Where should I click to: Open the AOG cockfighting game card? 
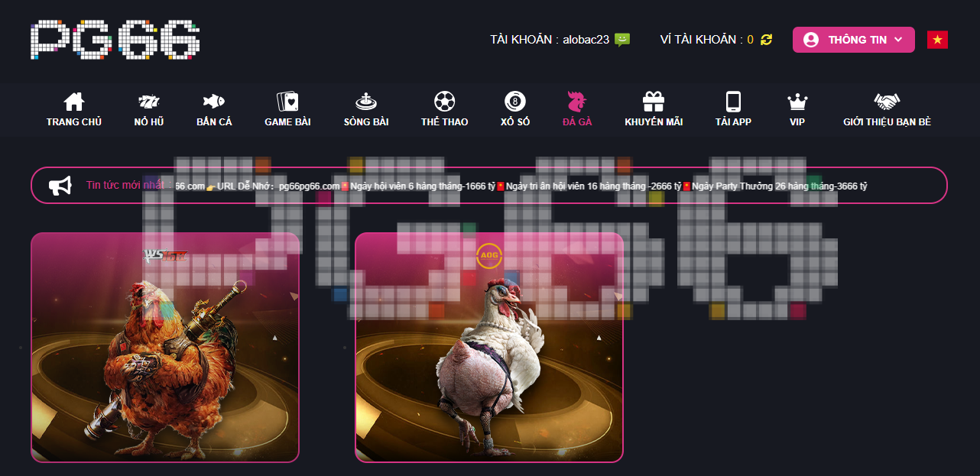489,348
